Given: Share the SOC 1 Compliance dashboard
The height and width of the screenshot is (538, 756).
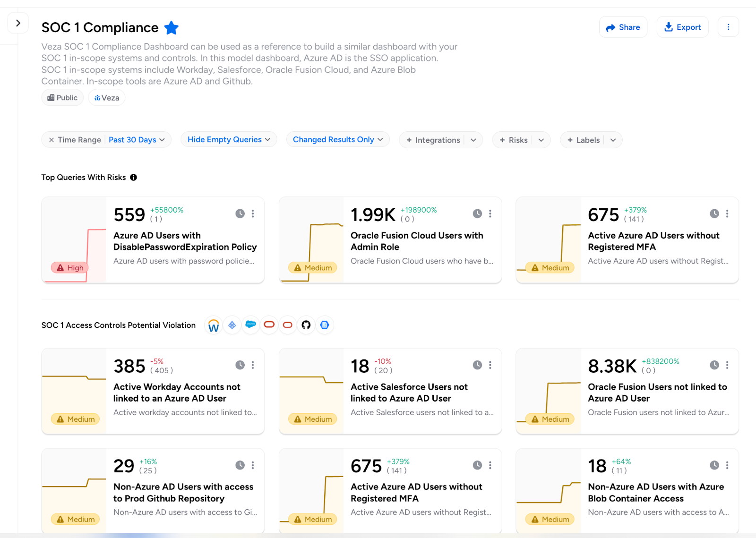Looking at the screenshot, I should click(x=623, y=27).
